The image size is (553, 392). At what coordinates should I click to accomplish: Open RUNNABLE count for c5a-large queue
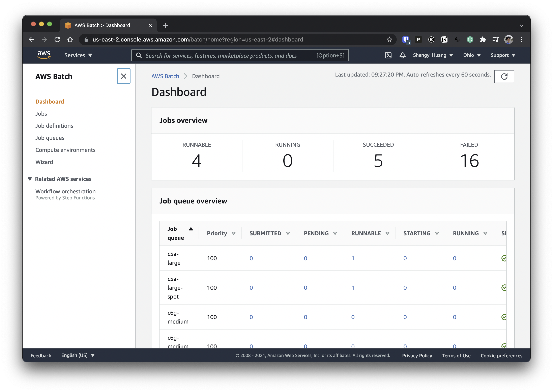point(352,258)
